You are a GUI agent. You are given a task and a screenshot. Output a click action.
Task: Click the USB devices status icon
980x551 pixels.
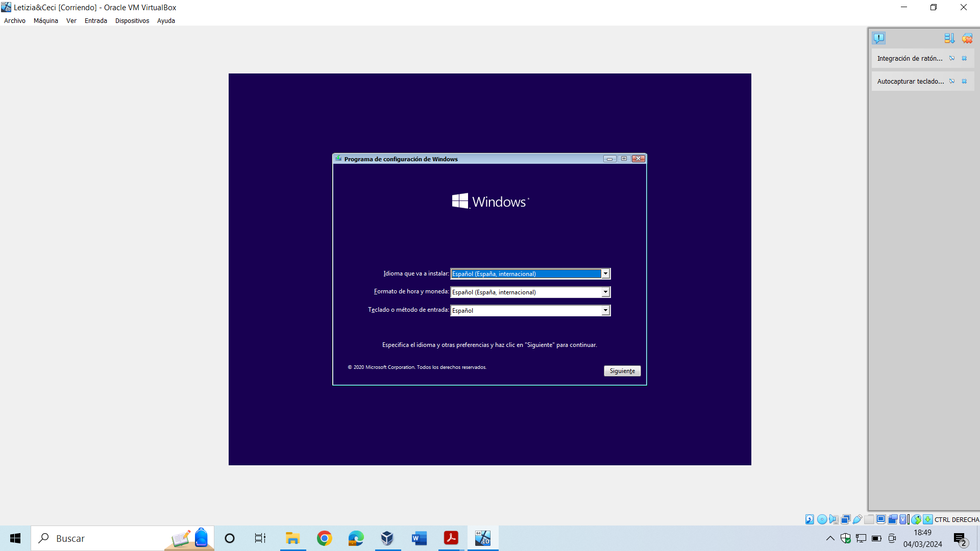click(857, 519)
